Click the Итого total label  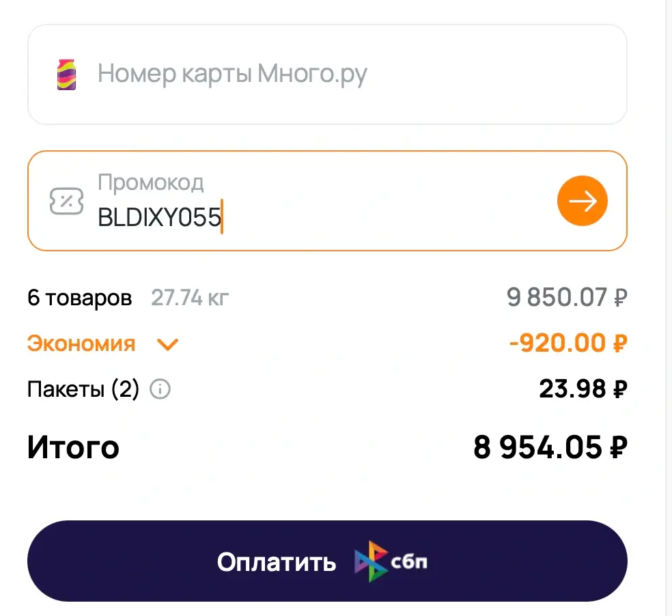[x=73, y=448]
